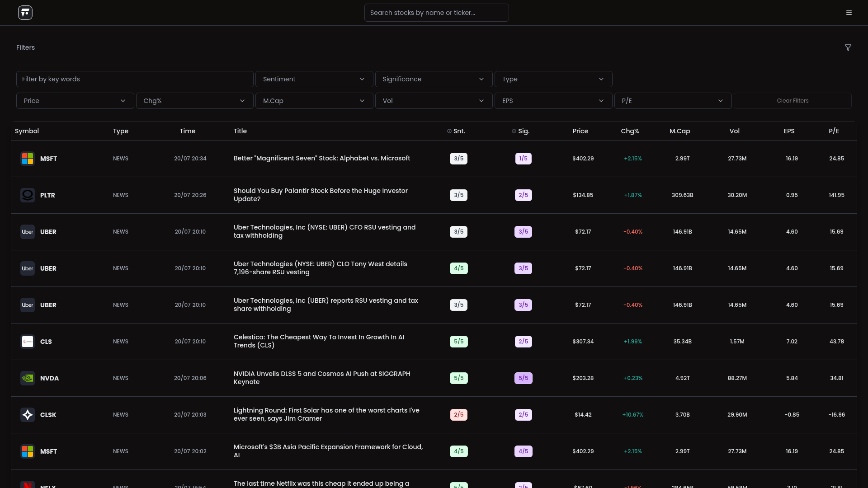Open the Palantir investor update article
Viewport: 868px width, 488px height.
click(x=321, y=195)
